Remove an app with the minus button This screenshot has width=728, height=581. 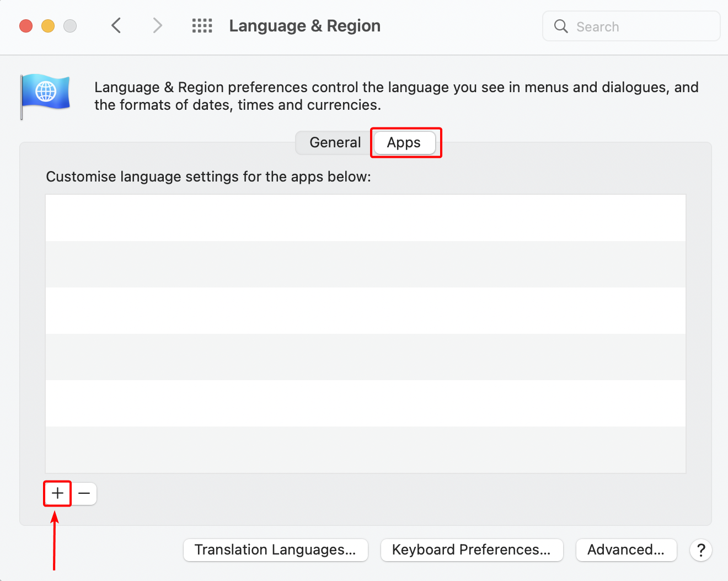pos(84,493)
